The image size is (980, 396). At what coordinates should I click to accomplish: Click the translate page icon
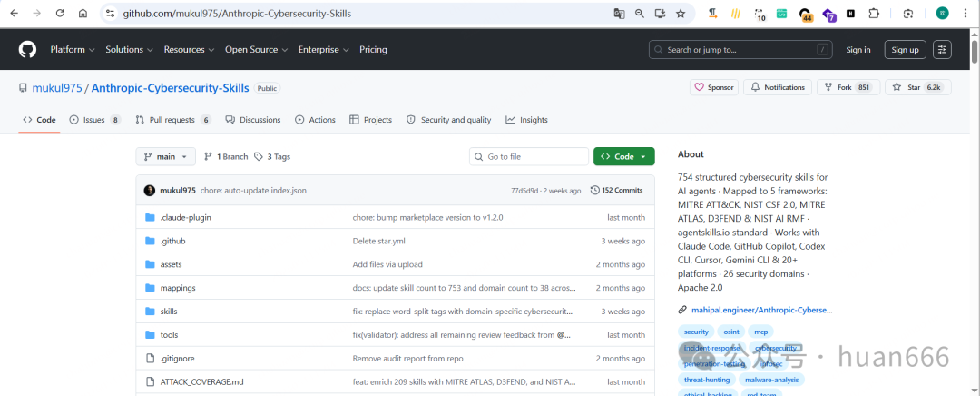(619, 13)
